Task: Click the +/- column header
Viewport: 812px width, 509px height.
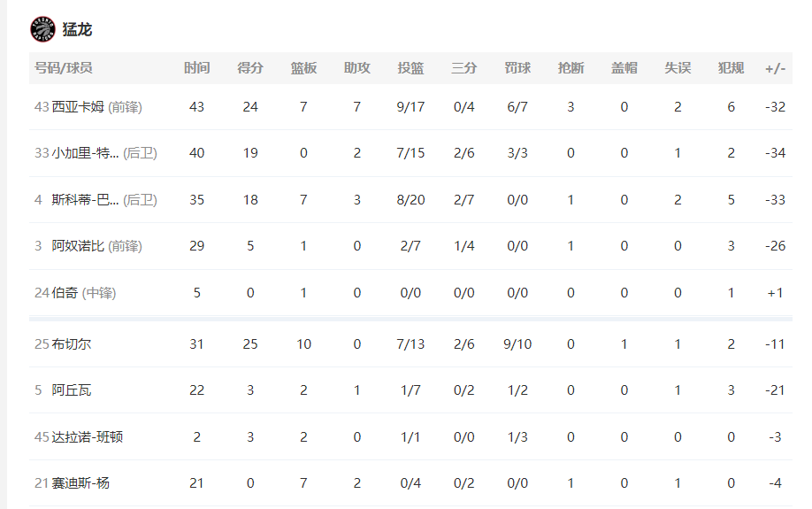Action: 775,68
